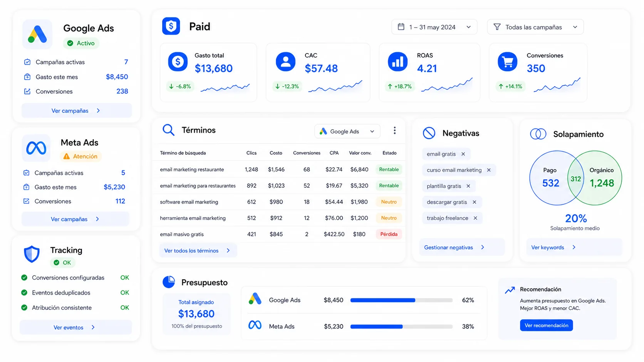This screenshot has width=644, height=362.
Task: Click the CAC person icon
Action: (x=285, y=62)
